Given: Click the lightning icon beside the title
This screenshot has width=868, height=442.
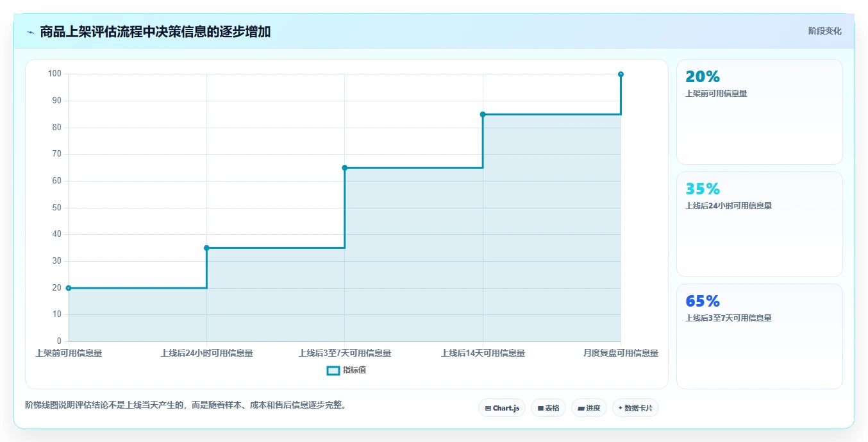Looking at the screenshot, I should pos(30,32).
